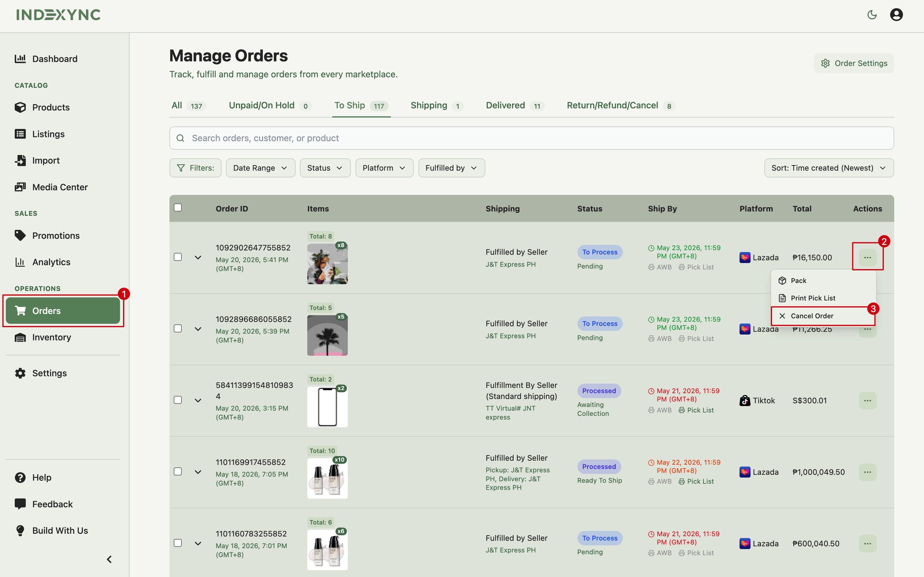Open Listings in the sidebar
The image size is (924, 577).
point(63,134)
